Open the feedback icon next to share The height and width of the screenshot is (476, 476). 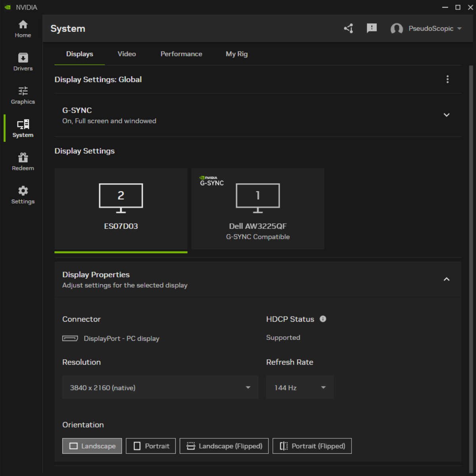coord(372,28)
